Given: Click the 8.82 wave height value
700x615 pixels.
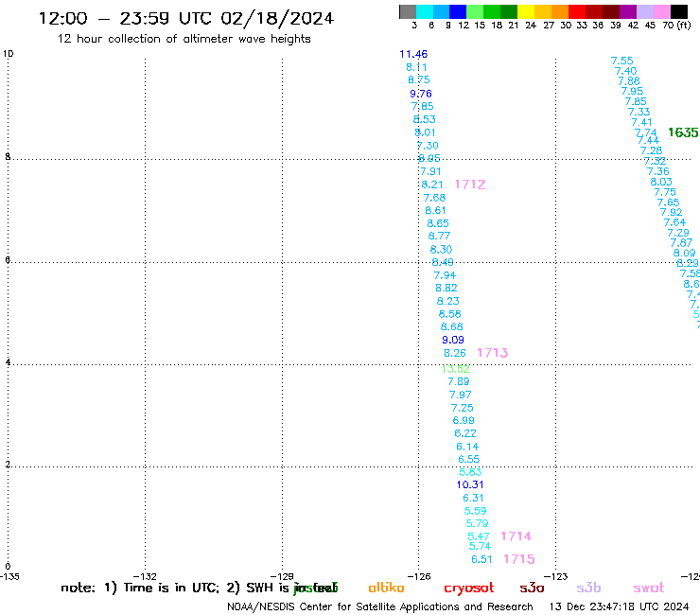Looking at the screenshot, I should pyautogui.click(x=446, y=288).
